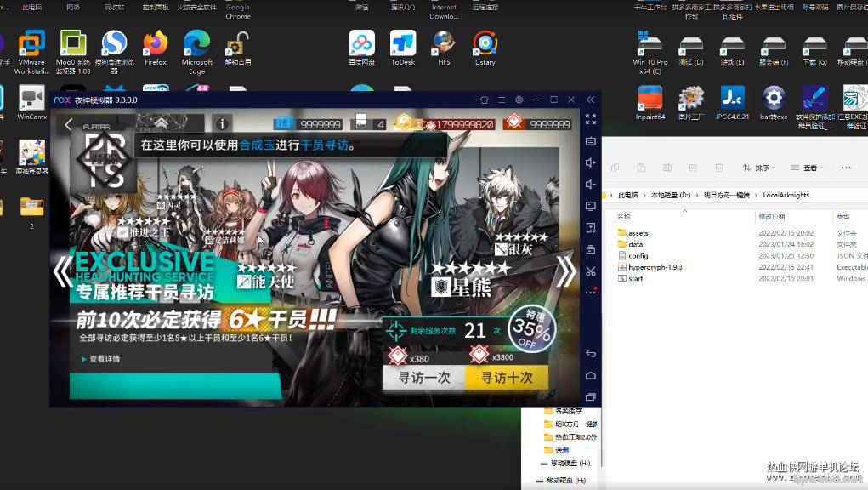
Task: Click the Nox fullscreen icon in sidebar
Action: (591, 120)
